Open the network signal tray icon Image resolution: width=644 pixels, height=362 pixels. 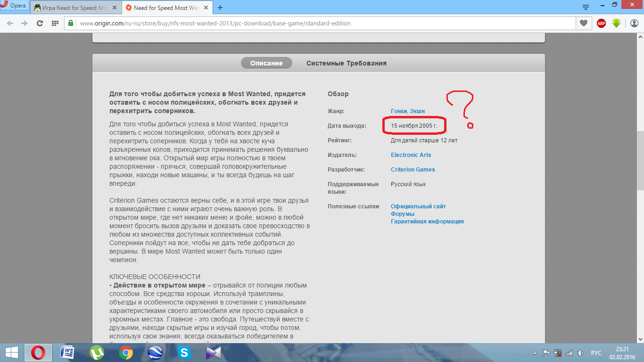pos(569,353)
